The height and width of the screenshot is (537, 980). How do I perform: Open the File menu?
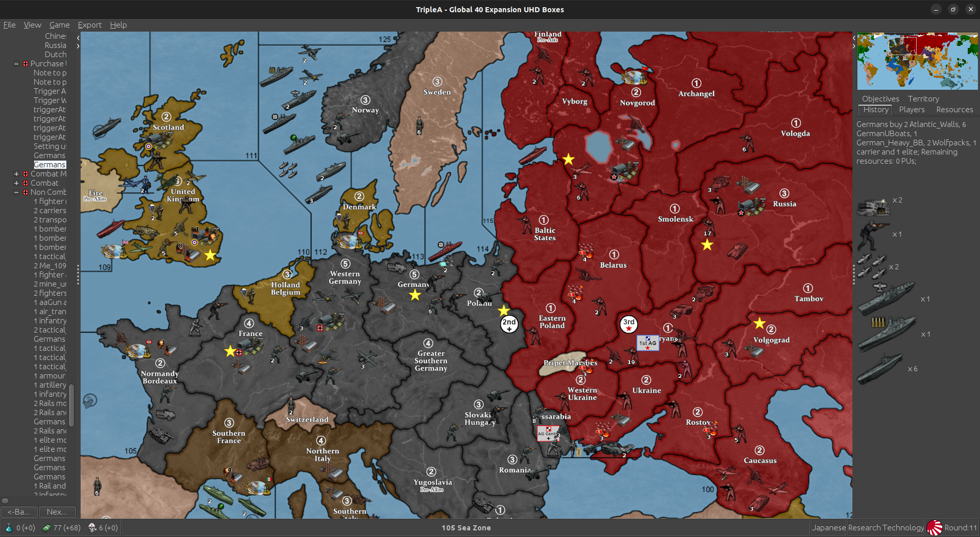(x=9, y=25)
